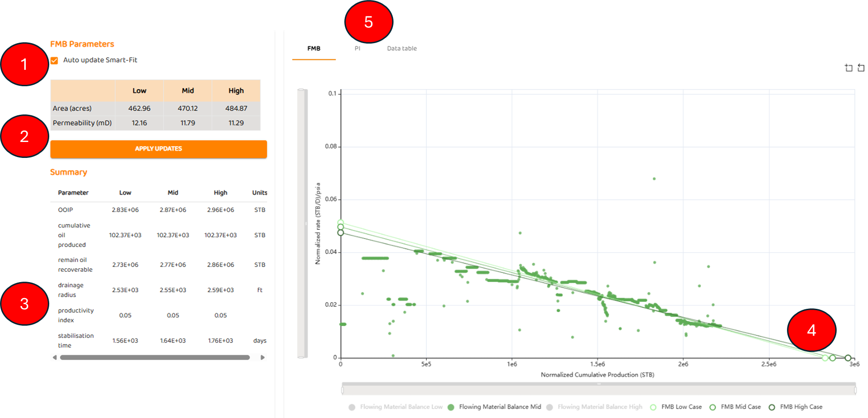Click the zoom reset icon above chart
Image resolution: width=868 pixels, height=418 pixels.
pyautogui.click(x=861, y=68)
